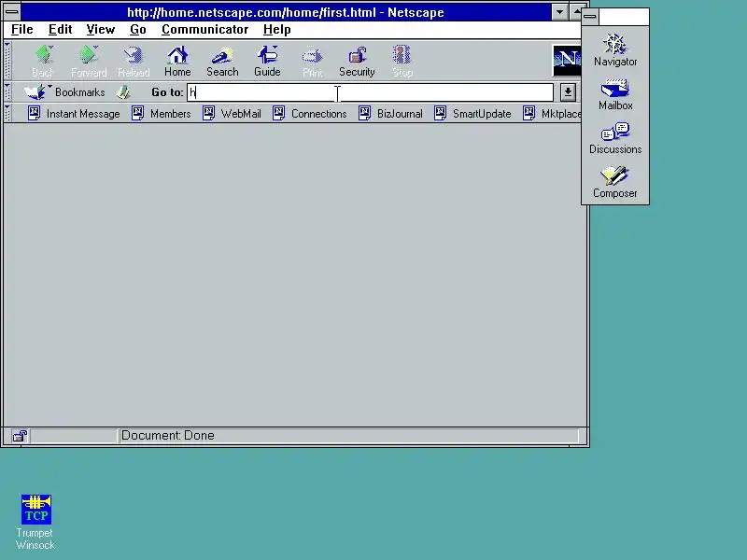Launch Navigator from the component bar
The height and width of the screenshot is (560, 747).
click(615, 50)
